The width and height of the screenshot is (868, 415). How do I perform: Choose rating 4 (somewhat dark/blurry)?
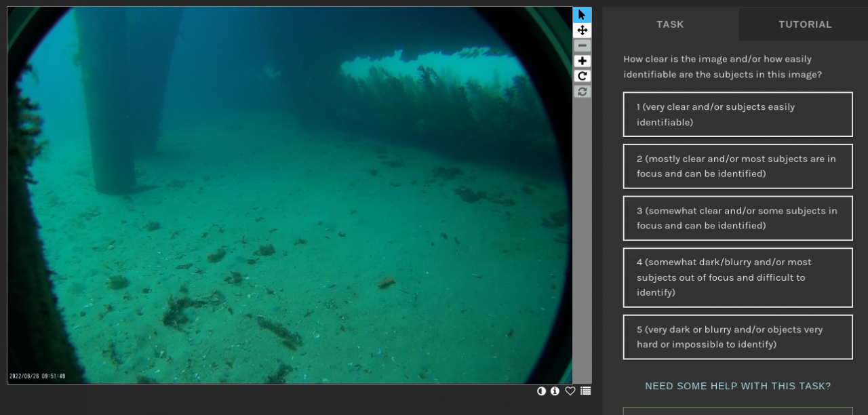click(x=738, y=277)
